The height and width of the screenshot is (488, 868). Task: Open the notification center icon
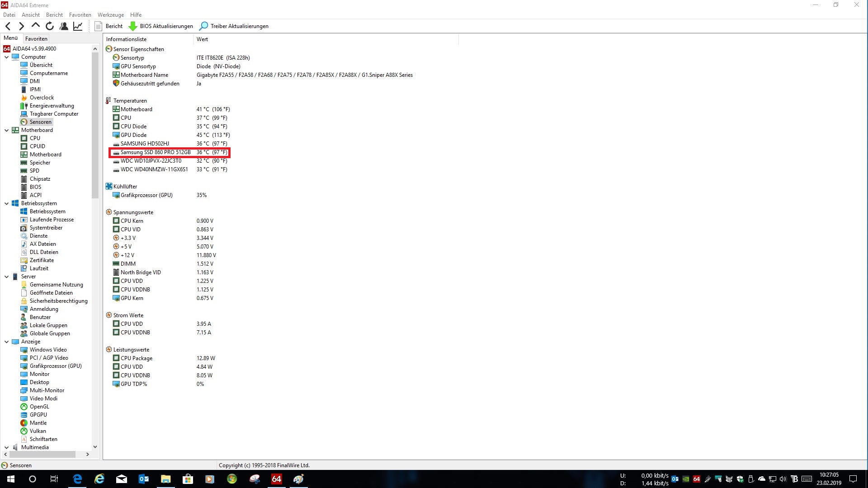tap(853, 479)
